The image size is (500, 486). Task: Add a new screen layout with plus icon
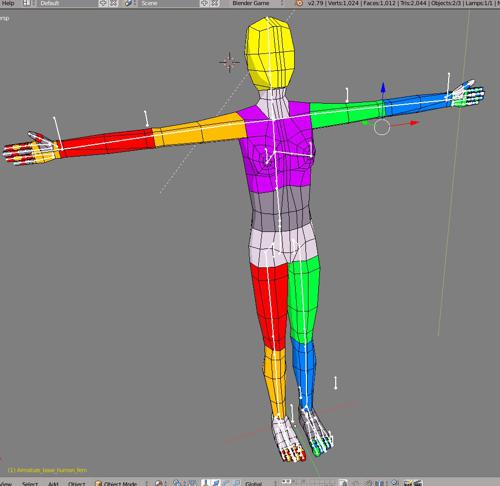tap(104, 3)
